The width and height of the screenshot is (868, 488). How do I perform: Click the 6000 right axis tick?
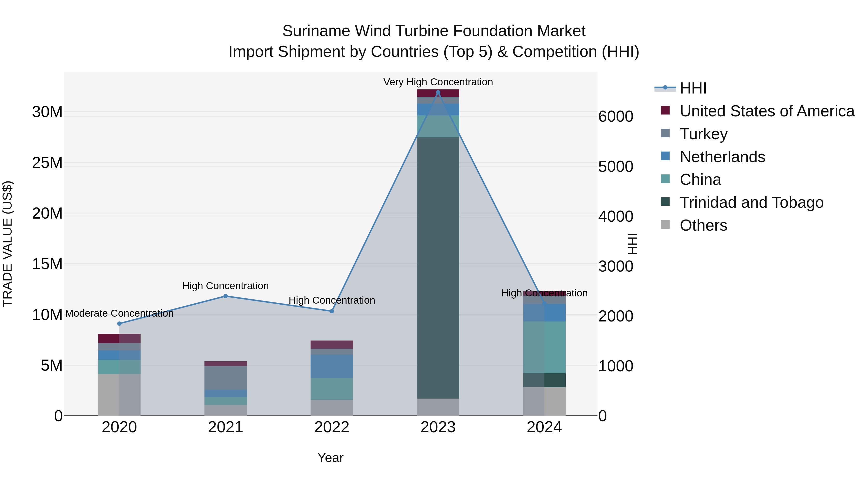[x=616, y=117]
